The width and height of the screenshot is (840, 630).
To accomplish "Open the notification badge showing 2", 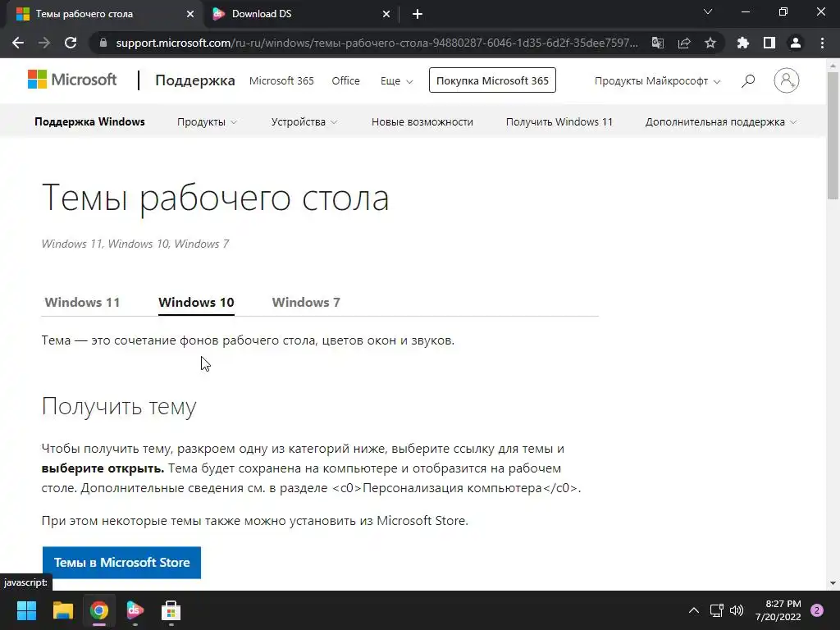I will 817,610.
